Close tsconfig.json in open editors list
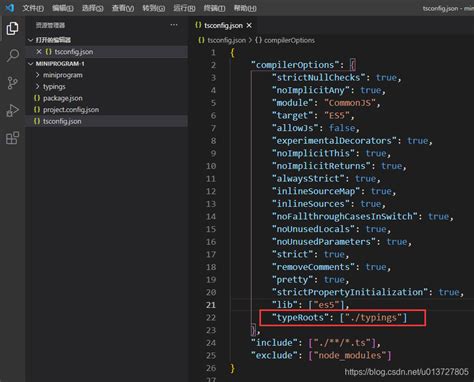Viewport: 474px width, 382px height. pos(39,52)
